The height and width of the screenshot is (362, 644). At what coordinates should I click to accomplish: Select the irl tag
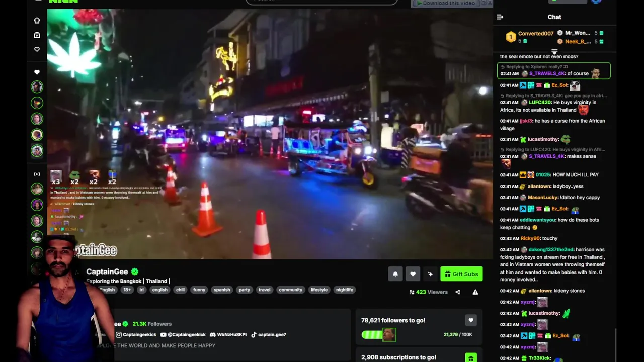coord(142,290)
